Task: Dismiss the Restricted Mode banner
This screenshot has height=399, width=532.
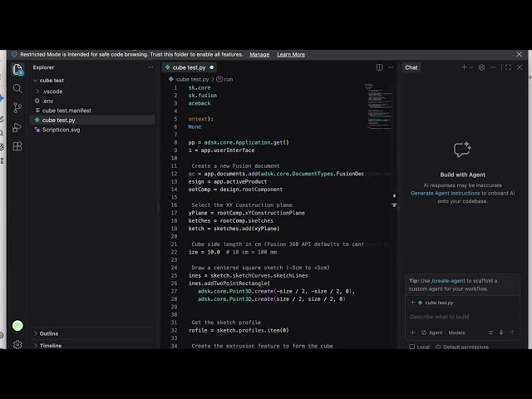Action: coord(519,54)
